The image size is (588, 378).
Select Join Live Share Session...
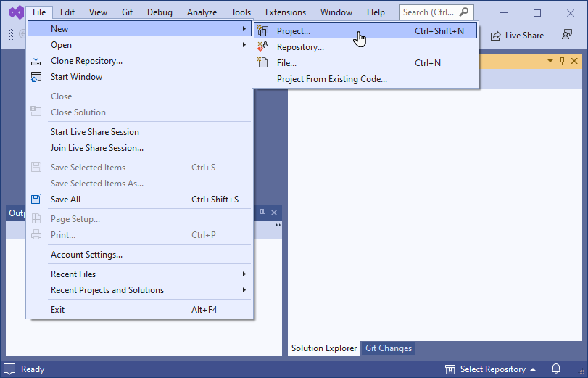[139, 148]
